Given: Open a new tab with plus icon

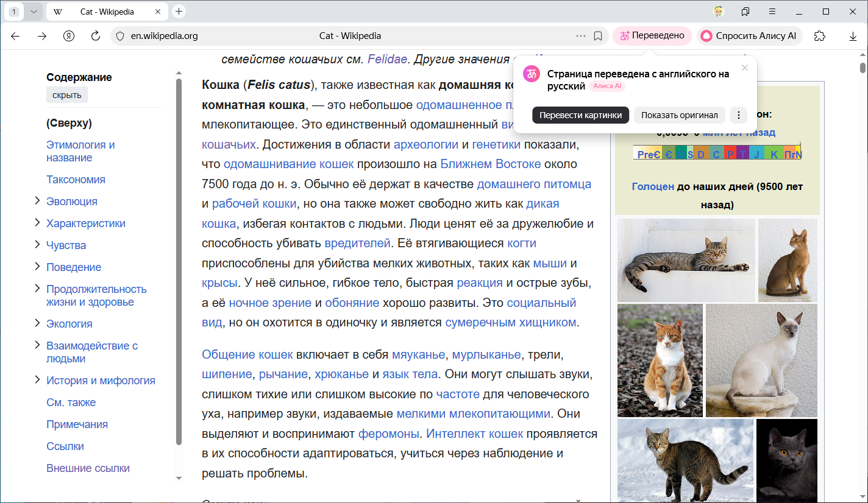Looking at the screenshot, I should [x=179, y=12].
